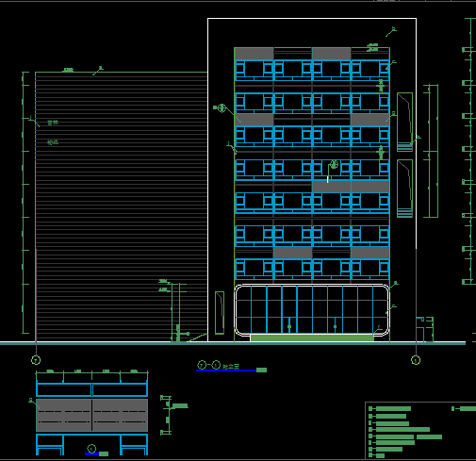476x461 pixels.
Task: Select the elevation title text under the building
Action: point(231,366)
